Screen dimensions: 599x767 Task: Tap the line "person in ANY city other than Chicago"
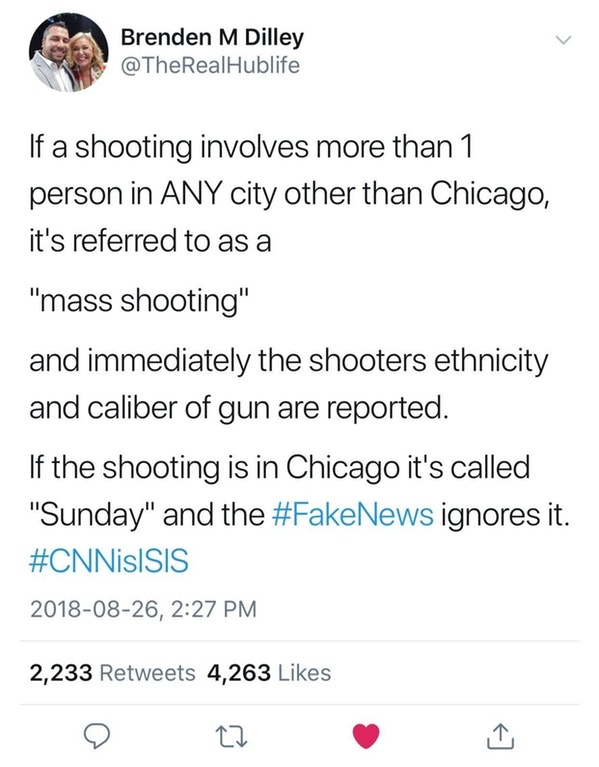(288, 195)
